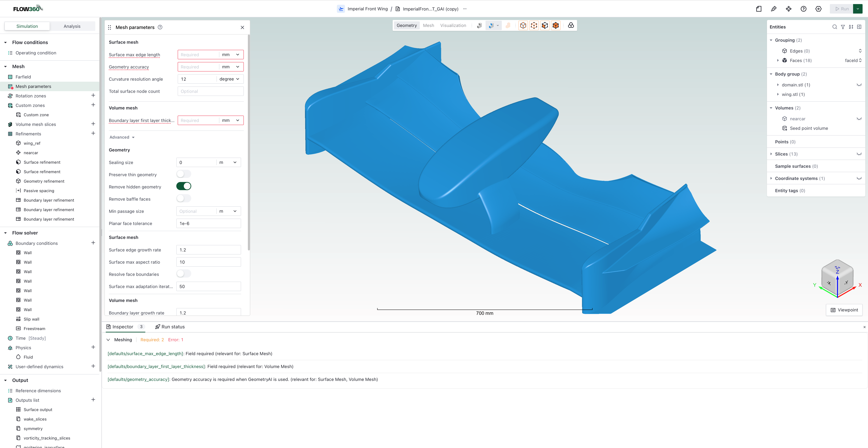The width and height of the screenshot is (868, 448).
Task: Click the help icon beside Mesh parameters title
Action: tap(160, 27)
